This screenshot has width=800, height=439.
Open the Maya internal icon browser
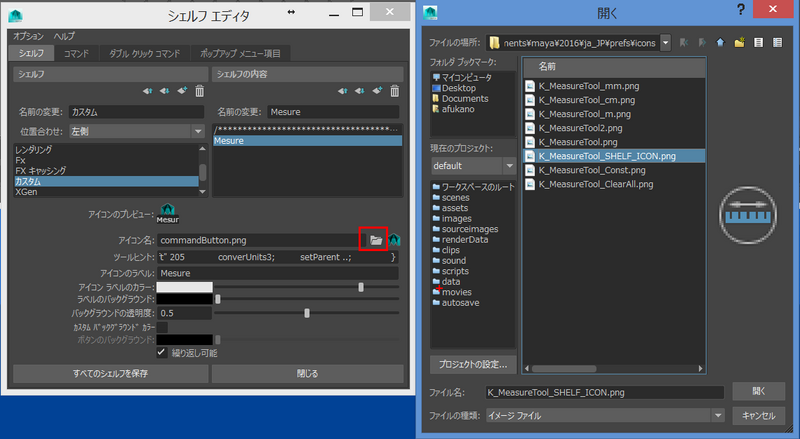(x=394, y=239)
